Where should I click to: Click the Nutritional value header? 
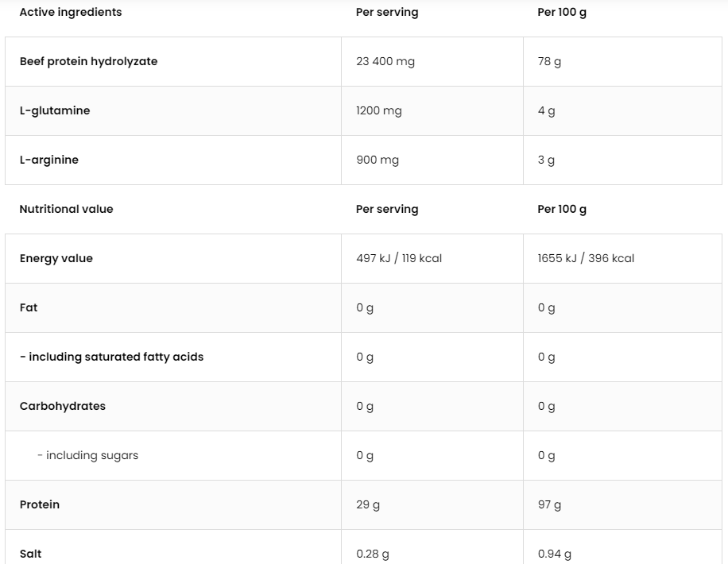[x=66, y=209]
